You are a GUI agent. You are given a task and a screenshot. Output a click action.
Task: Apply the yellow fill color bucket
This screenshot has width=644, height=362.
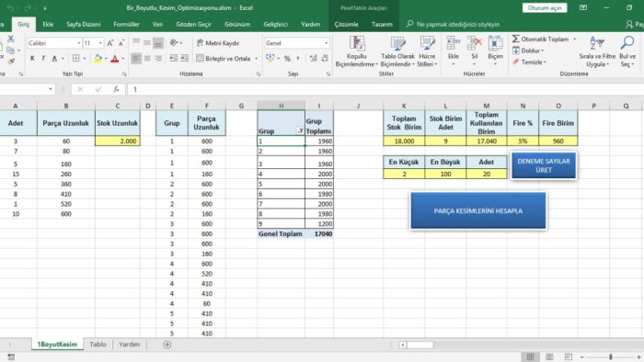[98, 59]
